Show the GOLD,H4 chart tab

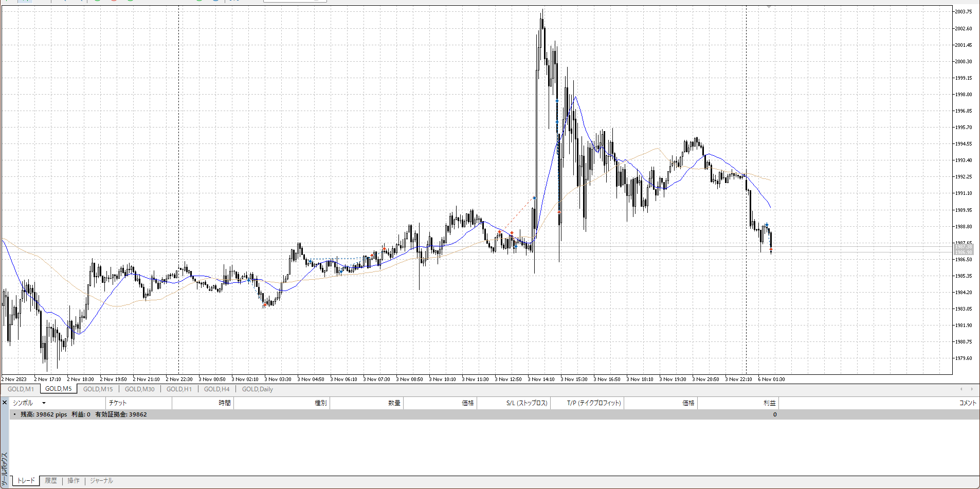point(216,389)
